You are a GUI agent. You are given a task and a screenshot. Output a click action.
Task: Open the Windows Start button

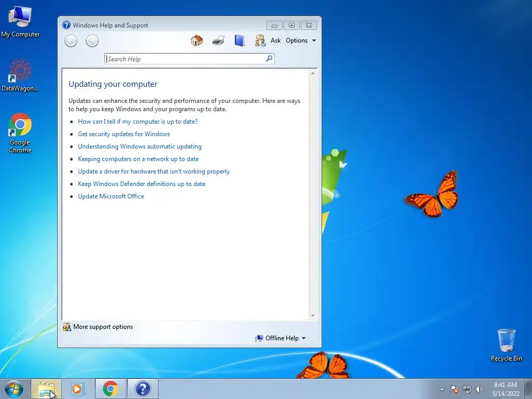14,389
